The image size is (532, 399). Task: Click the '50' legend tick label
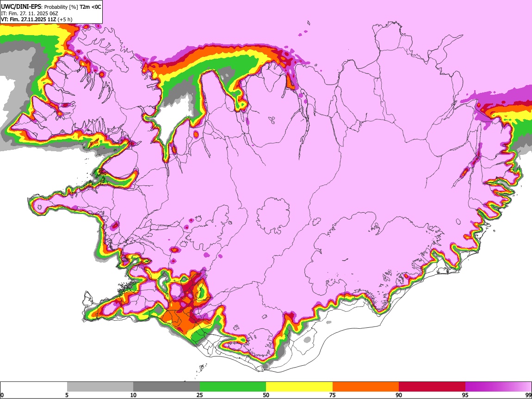[x=266, y=395]
